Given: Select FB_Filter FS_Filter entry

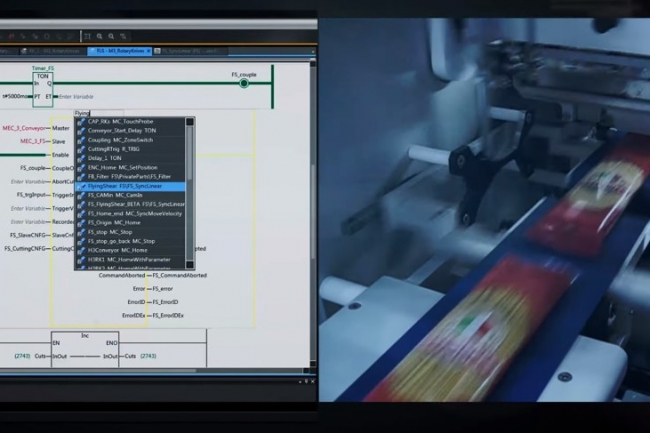Looking at the screenshot, I should tap(130, 177).
